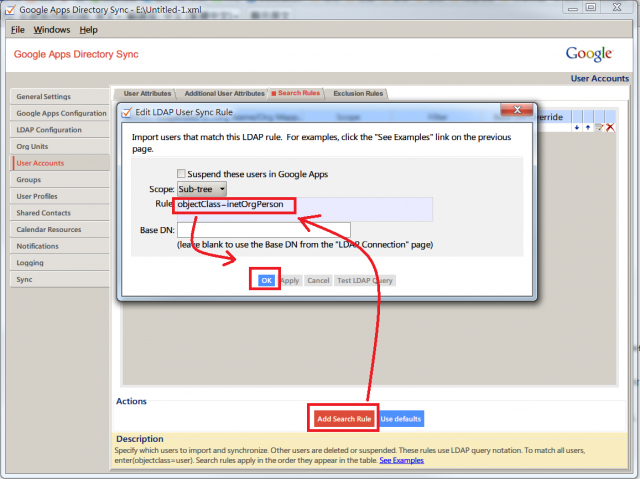The height and width of the screenshot is (479, 640).
Task: Click the User Accounts page title at right
Action: [600, 78]
